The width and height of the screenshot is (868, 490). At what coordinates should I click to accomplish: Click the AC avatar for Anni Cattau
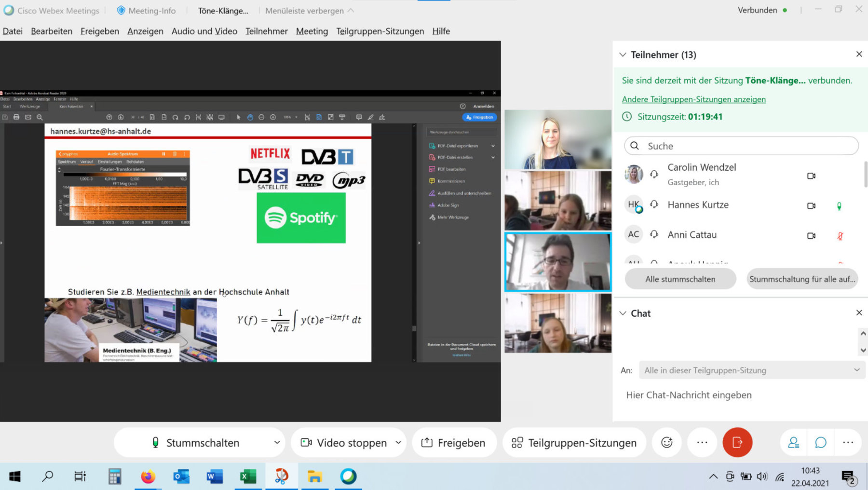click(634, 234)
